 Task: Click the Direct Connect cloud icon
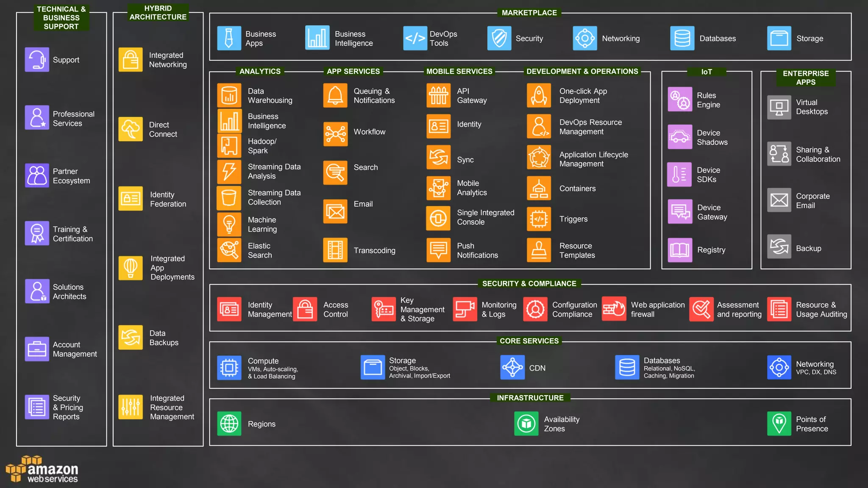pos(131,129)
